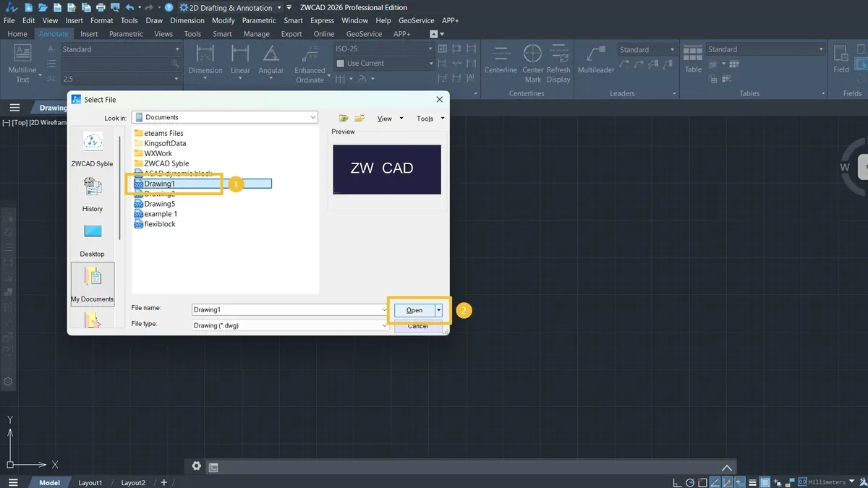Image resolution: width=868 pixels, height=488 pixels.
Task: Click the create new folder icon in dialog
Action: tap(359, 118)
